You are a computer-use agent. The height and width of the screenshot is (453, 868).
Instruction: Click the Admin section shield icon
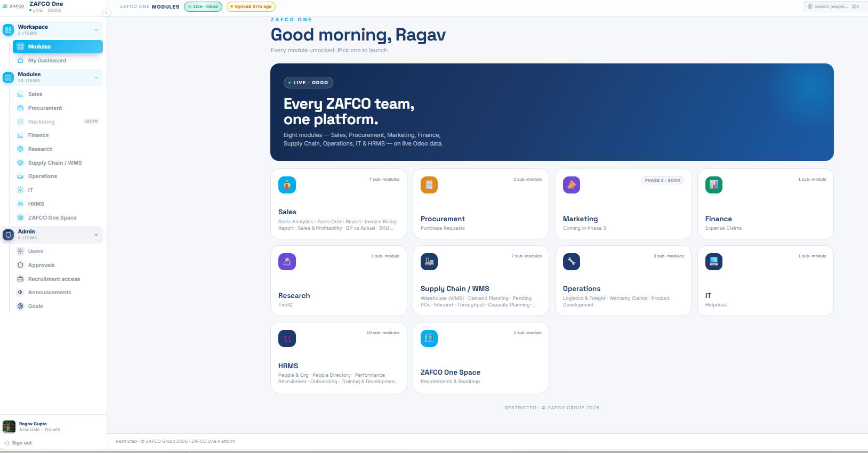[x=8, y=234]
